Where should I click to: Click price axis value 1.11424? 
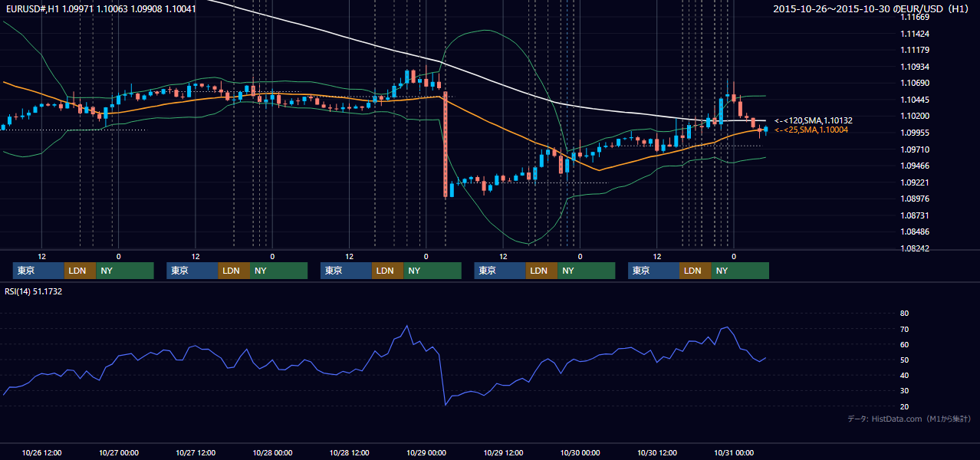[915, 34]
